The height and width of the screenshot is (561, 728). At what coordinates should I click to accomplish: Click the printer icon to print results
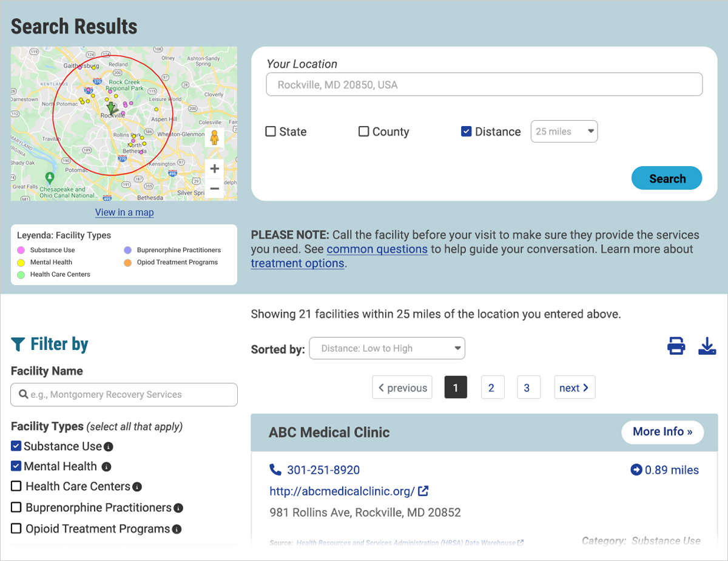(x=676, y=345)
